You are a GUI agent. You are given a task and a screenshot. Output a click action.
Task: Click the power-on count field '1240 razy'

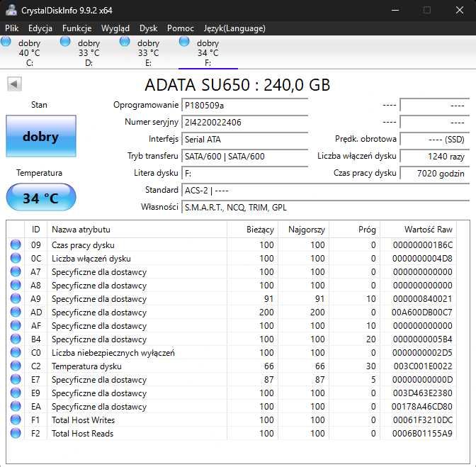coord(435,157)
